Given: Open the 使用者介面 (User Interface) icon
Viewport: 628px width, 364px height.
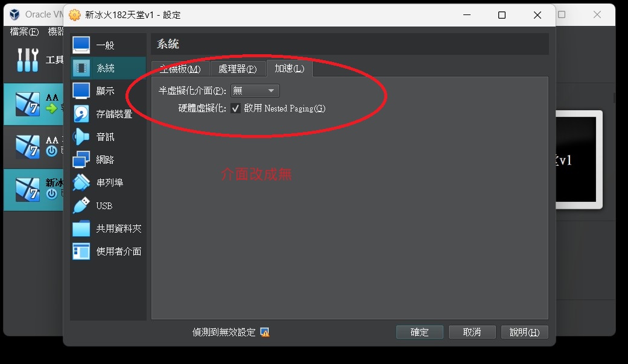Looking at the screenshot, I should [x=81, y=251].
